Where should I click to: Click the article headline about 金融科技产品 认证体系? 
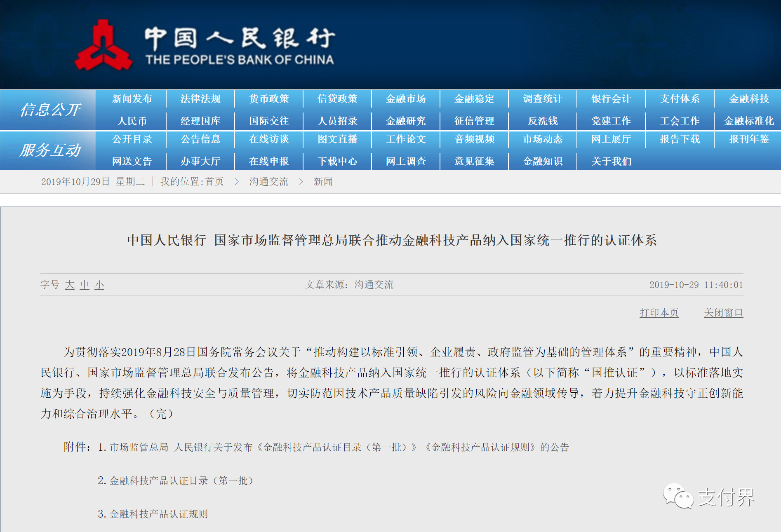pyautogui.click(x=392, y=240)
